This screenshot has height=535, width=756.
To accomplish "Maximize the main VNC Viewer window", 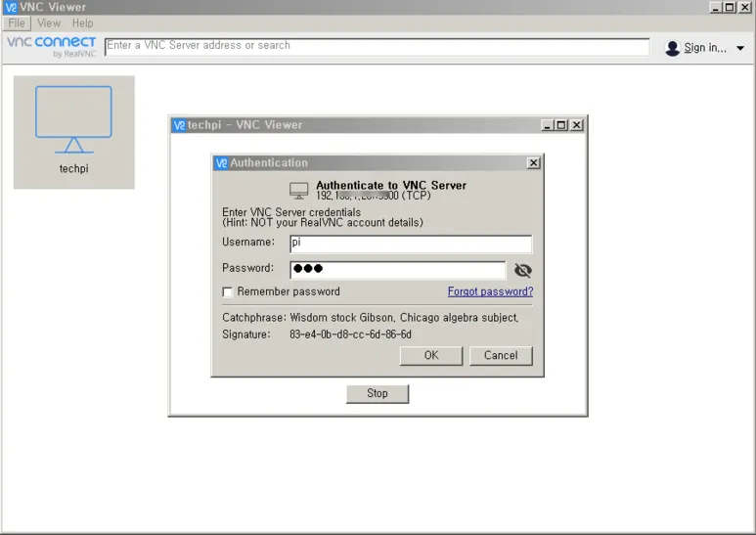I will pyautogui.click(x=730, y=7).
